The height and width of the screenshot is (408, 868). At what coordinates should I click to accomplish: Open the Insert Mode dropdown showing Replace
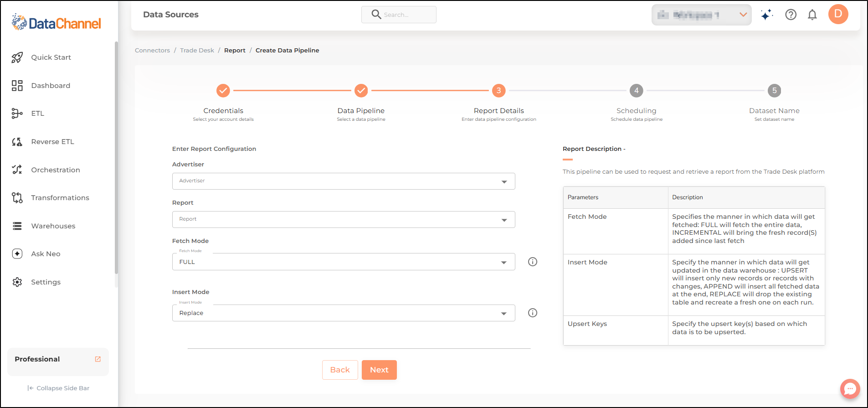click(x=344, y=313)
